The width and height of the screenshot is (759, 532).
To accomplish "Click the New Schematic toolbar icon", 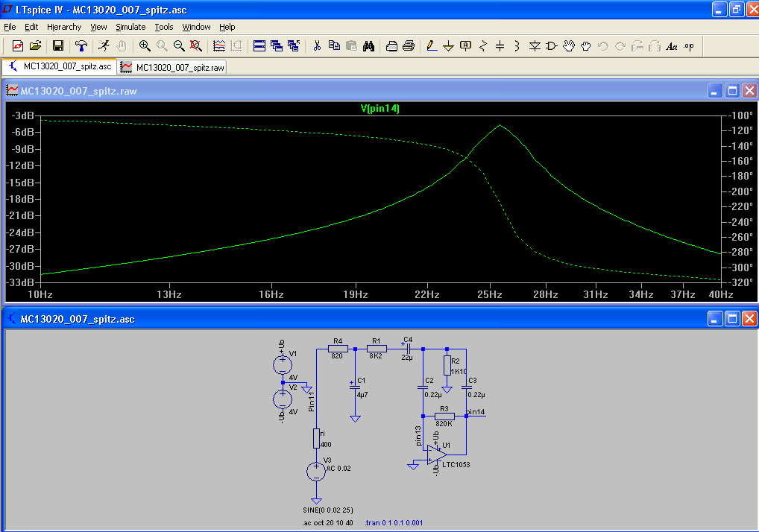I will [x=18, y=46].
